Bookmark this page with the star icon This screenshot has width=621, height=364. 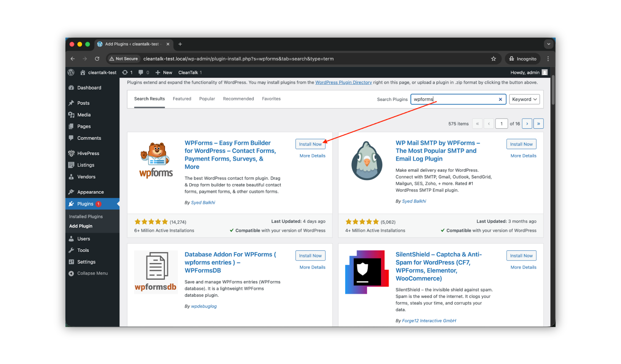coord(493,59)
